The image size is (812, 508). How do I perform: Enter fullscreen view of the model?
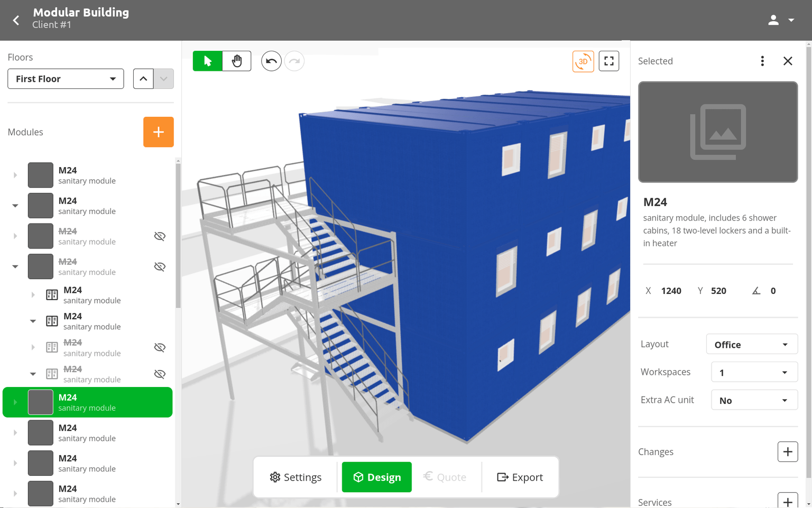pyautogui.click(x=608, y=61)
